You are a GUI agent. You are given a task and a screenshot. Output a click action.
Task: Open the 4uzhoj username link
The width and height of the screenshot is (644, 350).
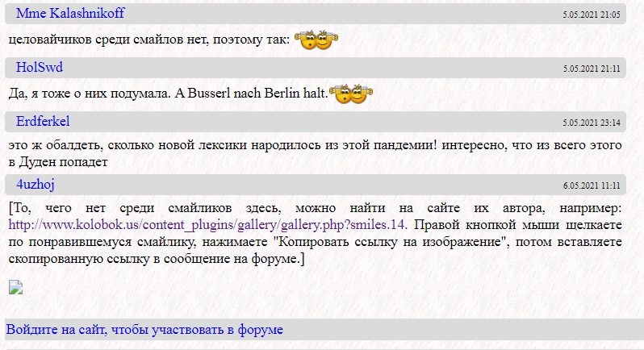36,184
